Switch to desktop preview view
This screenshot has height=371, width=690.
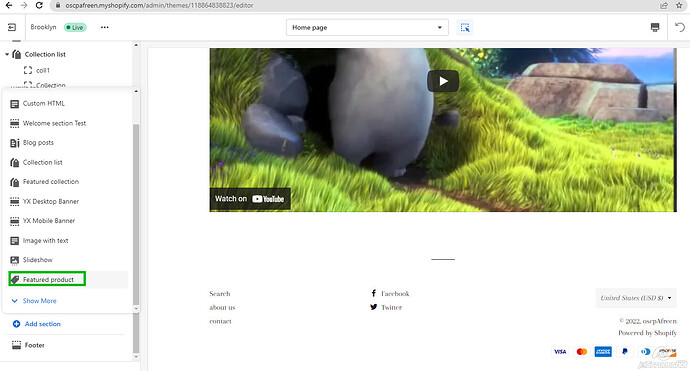click(x=655, y=27)
